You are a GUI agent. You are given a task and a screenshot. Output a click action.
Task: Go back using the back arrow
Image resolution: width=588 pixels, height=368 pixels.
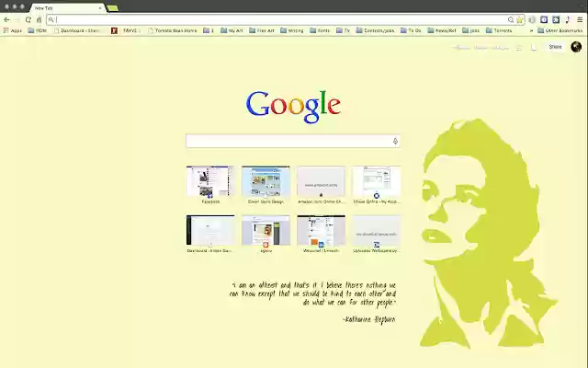click(x=7, y=19)
